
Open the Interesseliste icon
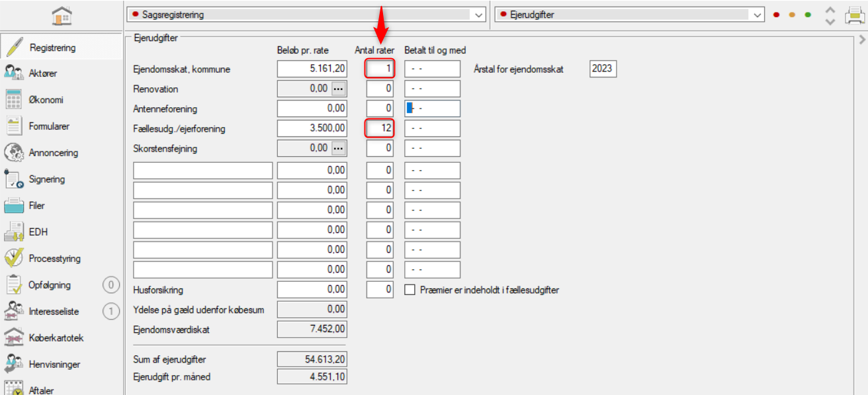point(14,312)
